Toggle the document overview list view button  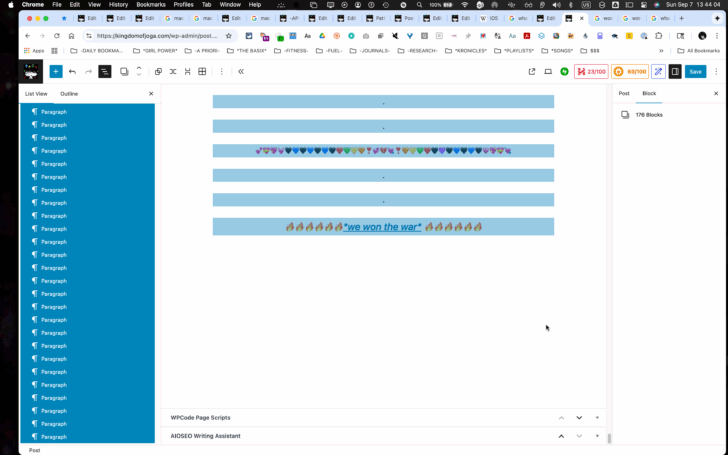tap(105, 72)
